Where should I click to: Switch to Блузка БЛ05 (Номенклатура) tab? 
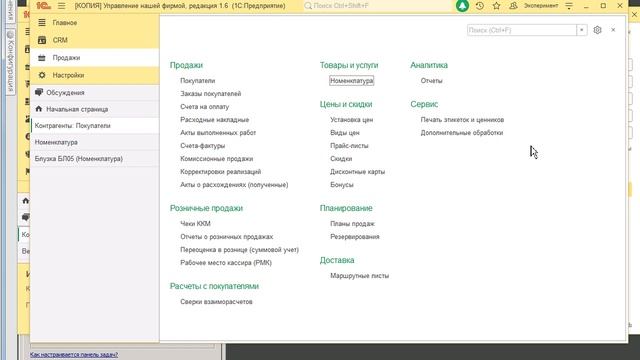[x=95, y=158]
